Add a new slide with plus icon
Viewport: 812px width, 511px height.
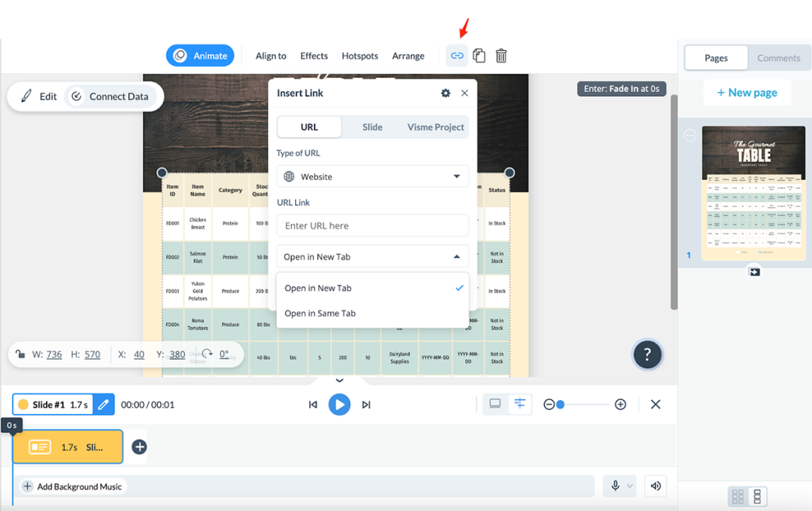pyautogui.click(x=139, y=447)
